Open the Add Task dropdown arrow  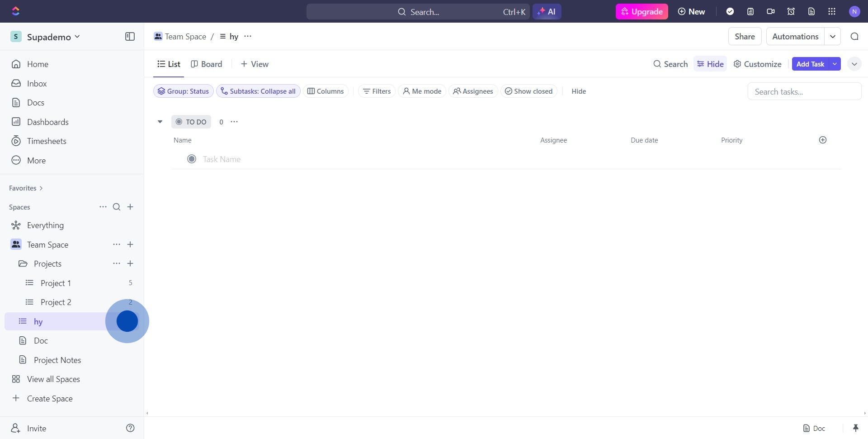[x=835, y=64]
